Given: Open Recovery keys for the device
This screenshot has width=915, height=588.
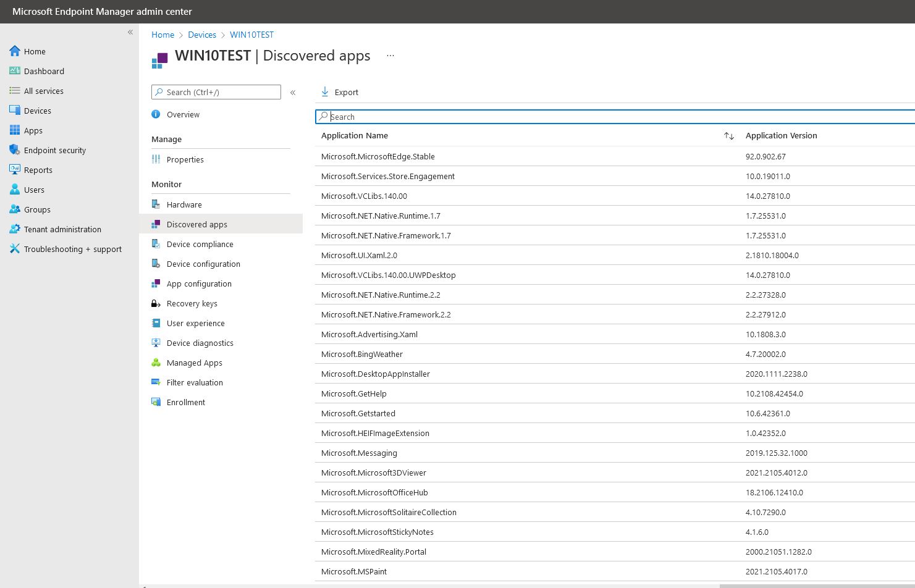Looking at the screenshot, I should click(x=192, y=303).
